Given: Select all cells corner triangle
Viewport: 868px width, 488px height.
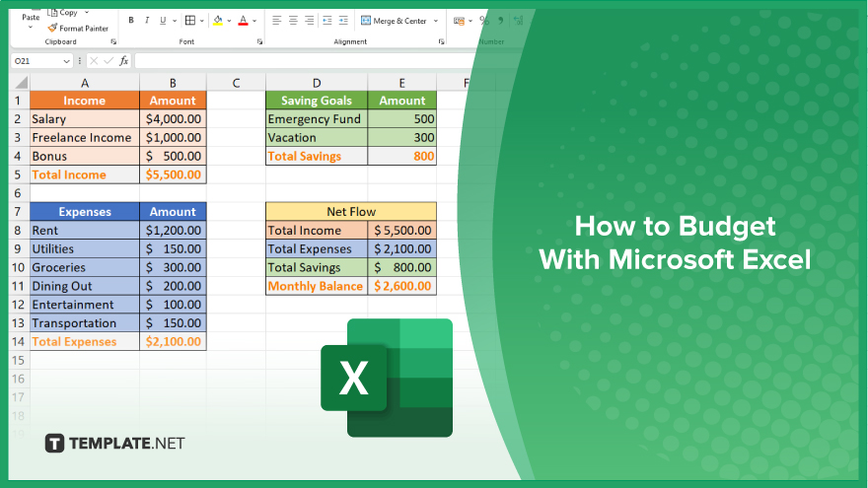Looking at the screenshot, I should tap(21, 83).
